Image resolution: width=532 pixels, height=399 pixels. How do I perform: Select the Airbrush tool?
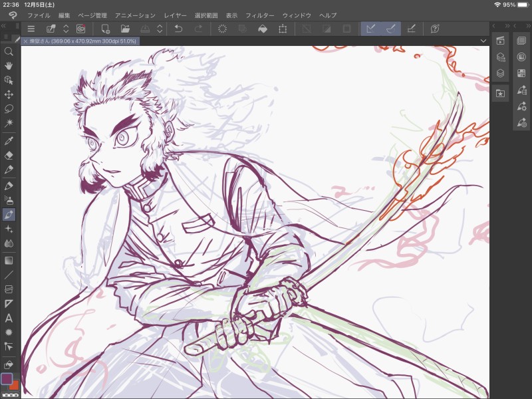(x=9, y=200)
